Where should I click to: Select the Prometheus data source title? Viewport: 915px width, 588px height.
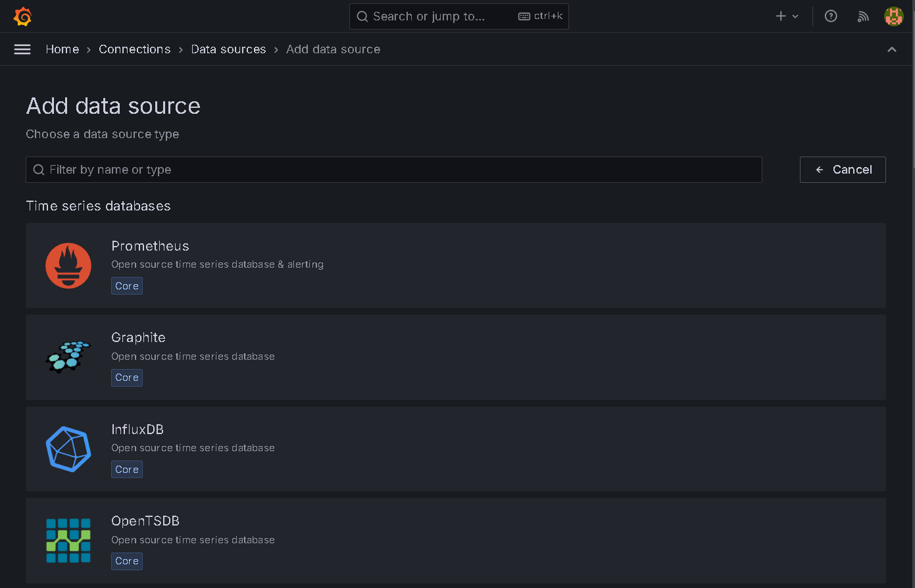tap(150, 246)
